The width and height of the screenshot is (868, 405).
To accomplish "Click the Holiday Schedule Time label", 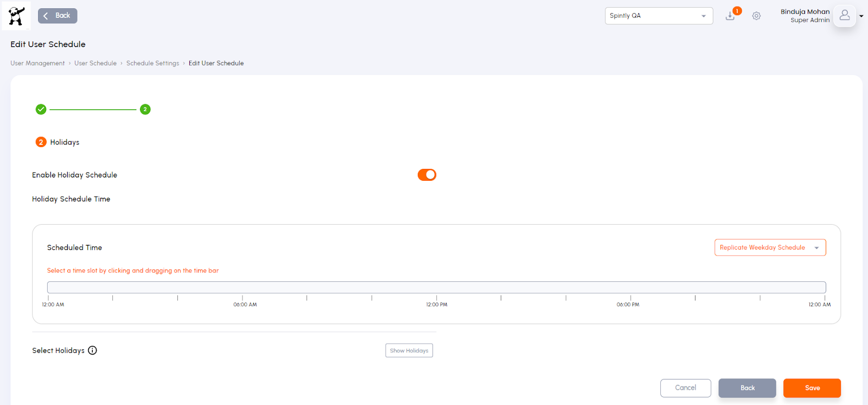I will 71,199.
